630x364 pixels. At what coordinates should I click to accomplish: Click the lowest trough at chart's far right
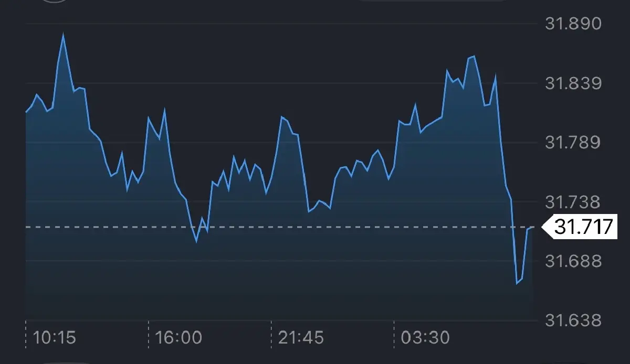pos(517,283)
